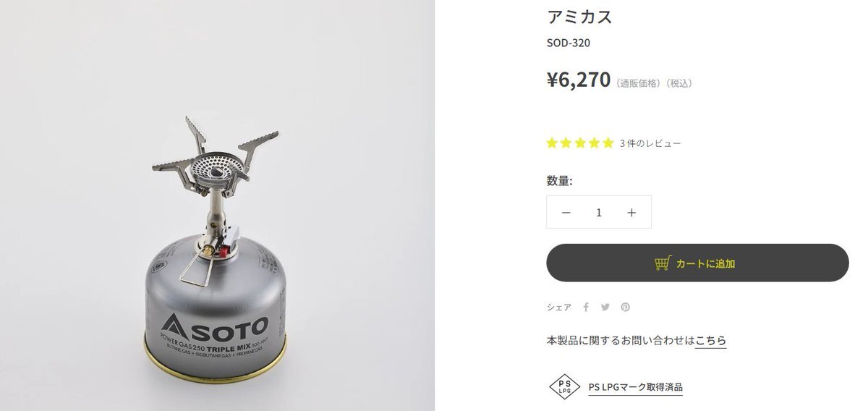Open the 3件のレビュー reviews link
Screen dimensions: 868x411
tap(650, 143)
